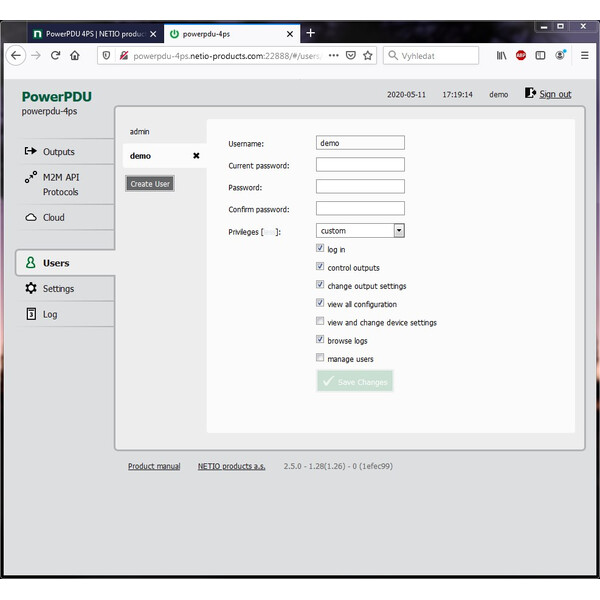Open the Privileges custom dropdown
This screenshot has height=600, width=600.
pyautogui.click(x=360, y=231)
